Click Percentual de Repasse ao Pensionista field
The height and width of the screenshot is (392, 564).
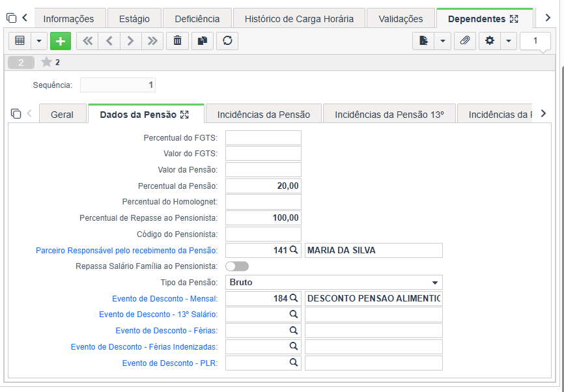(x=263, y=218)
